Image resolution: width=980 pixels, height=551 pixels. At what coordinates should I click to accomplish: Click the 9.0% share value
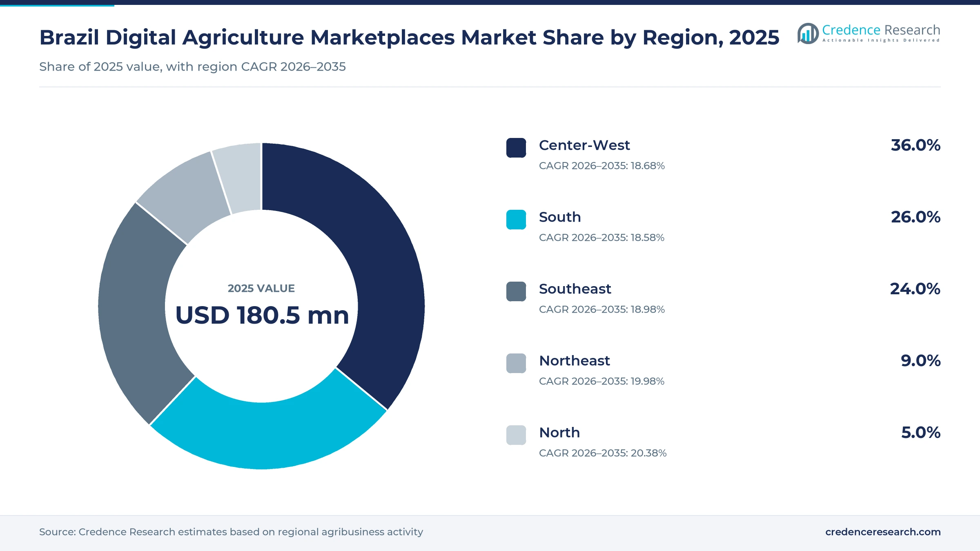pos(920,361)
